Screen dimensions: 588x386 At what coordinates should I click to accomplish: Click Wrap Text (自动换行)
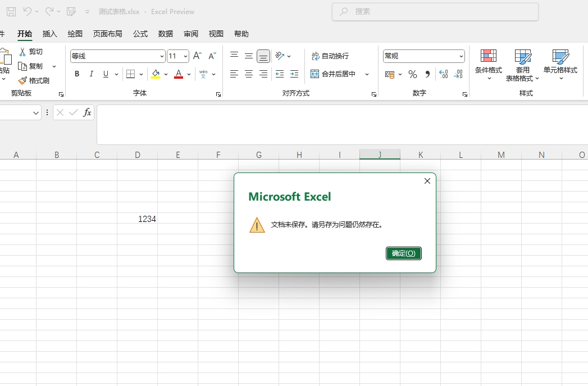[x=330, y=56]
